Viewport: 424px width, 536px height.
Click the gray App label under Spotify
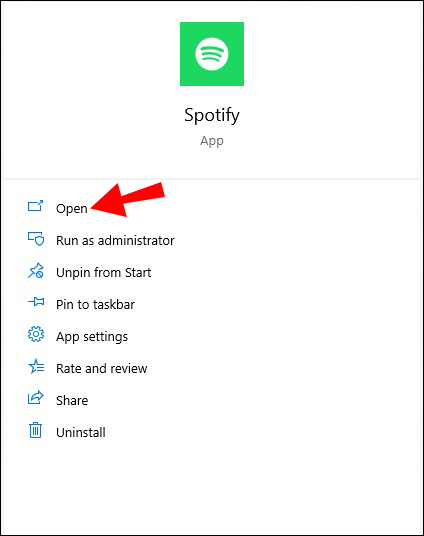coord(212,141)
